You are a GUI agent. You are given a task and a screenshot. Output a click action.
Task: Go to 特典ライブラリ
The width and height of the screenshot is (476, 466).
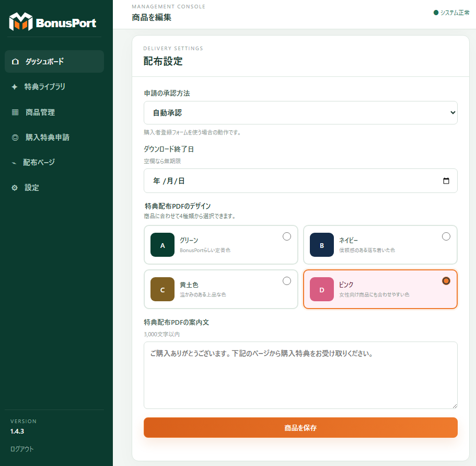(54, 87)
